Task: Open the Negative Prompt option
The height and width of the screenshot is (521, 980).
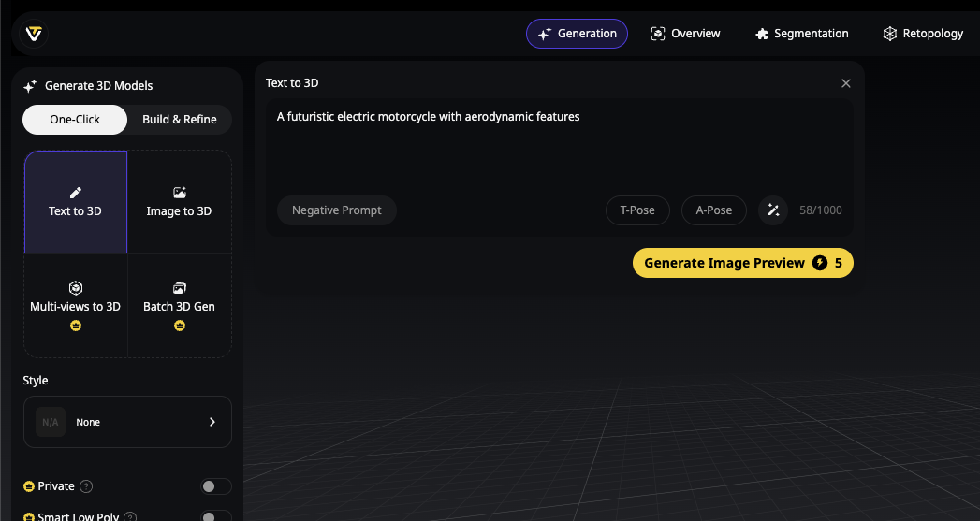Action: [337, 210]
